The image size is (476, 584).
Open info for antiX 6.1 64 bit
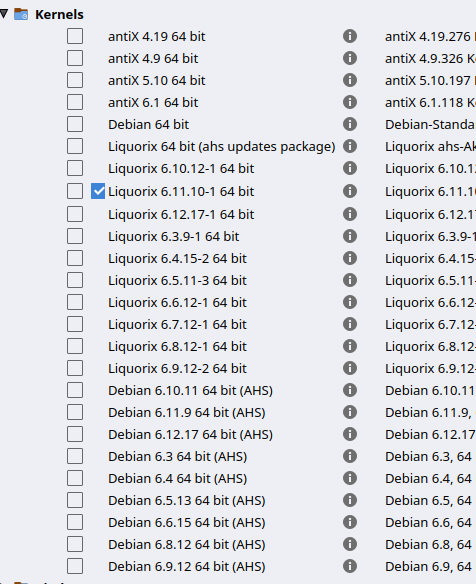(x=350, y=102)
